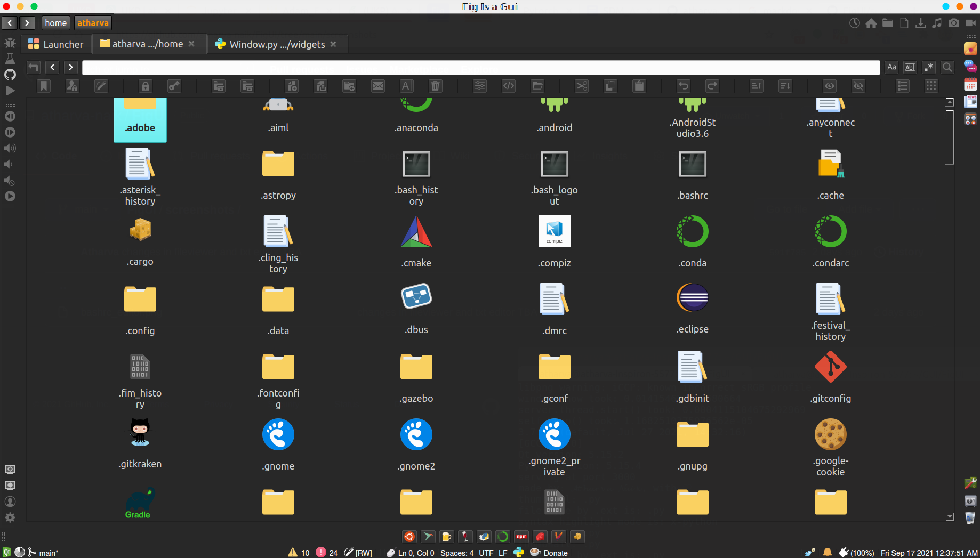Click the GitHub icon in the left sidebar
Screen dimensions: 980x558
tap(10, 74)
